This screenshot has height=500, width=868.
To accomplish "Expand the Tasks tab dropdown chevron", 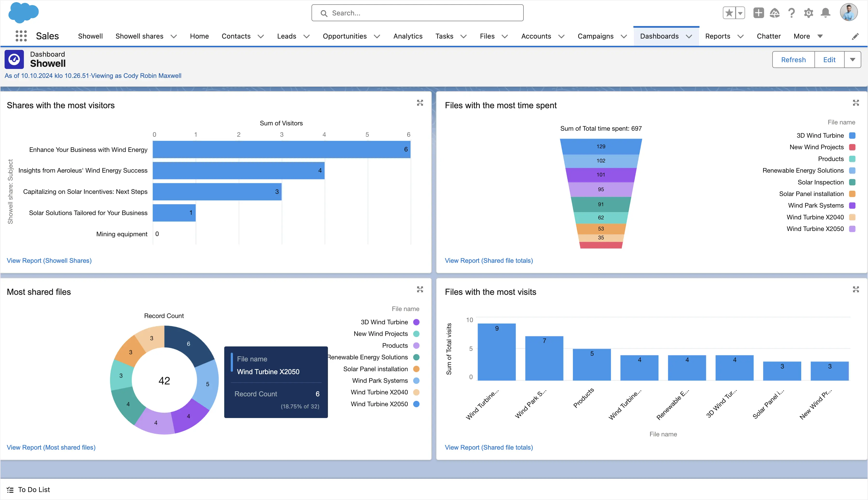I will pyautogui.click(x=463, y=36).
